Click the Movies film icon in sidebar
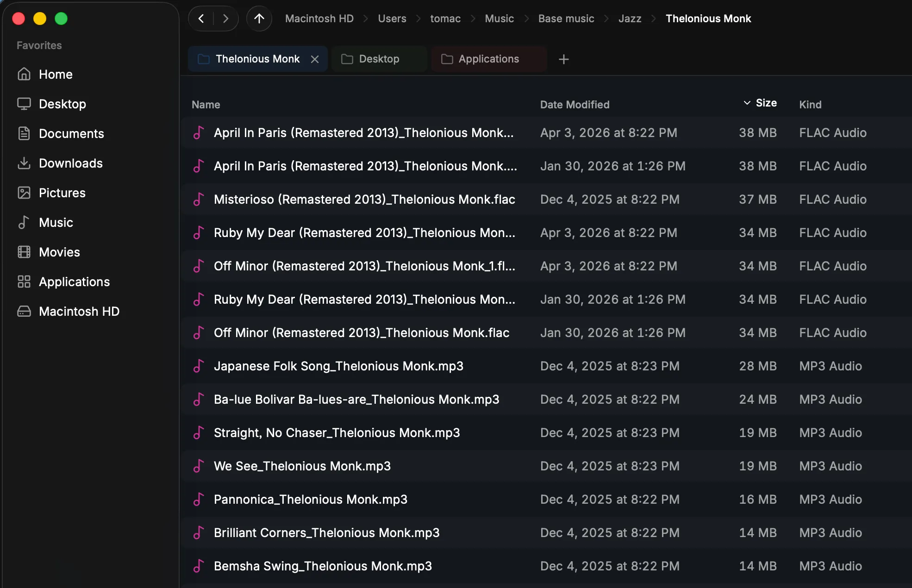The width and height of the screenshot is (912, 588). tap(24, 252)
